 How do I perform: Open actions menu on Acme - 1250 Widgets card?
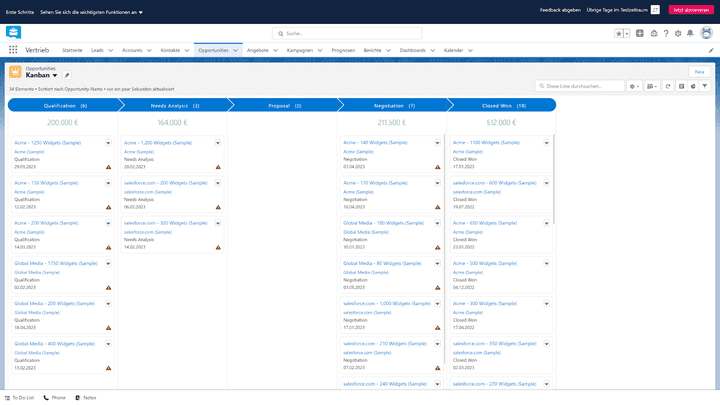[108, 143]
